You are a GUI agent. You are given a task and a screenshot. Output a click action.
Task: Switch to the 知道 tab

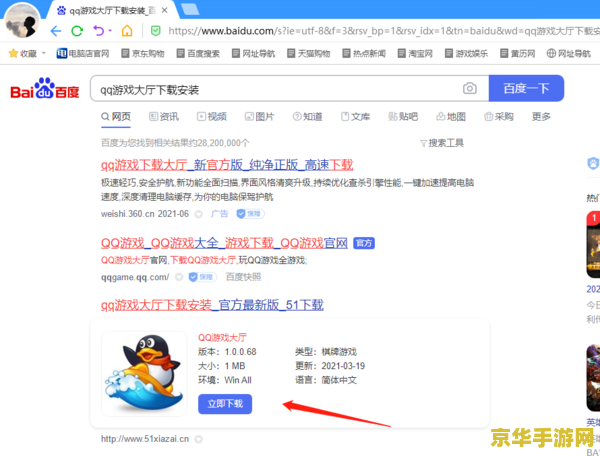click(x=307, y=116)
